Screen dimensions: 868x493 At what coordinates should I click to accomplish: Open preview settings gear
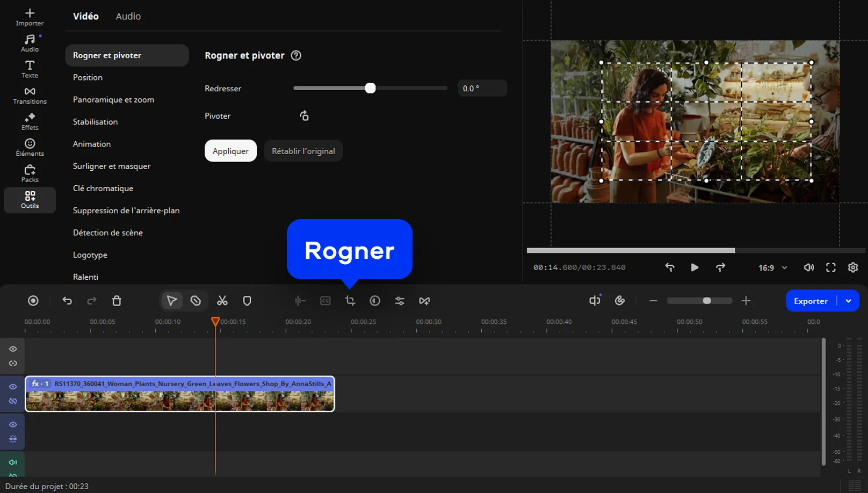coord(852,267)
